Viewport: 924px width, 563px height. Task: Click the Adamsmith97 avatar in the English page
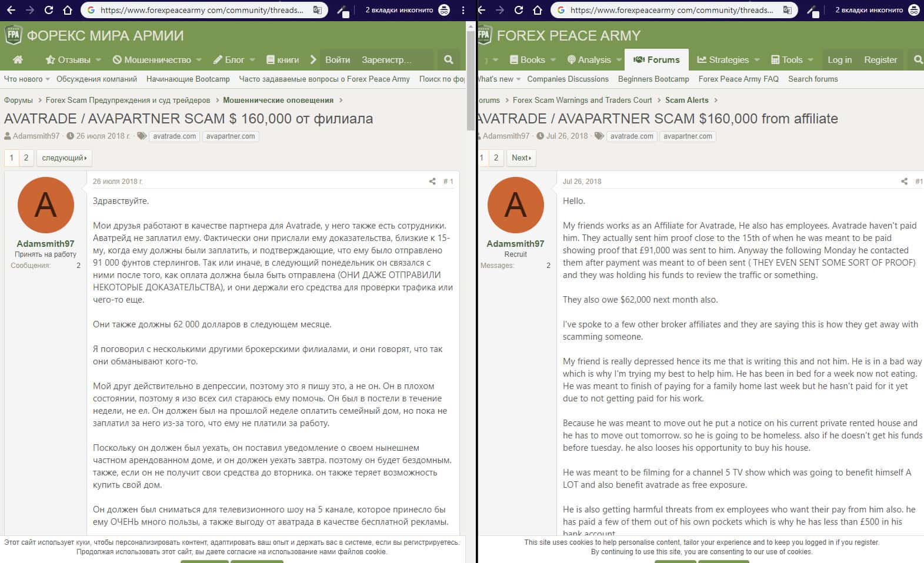(x=515, y=205)
